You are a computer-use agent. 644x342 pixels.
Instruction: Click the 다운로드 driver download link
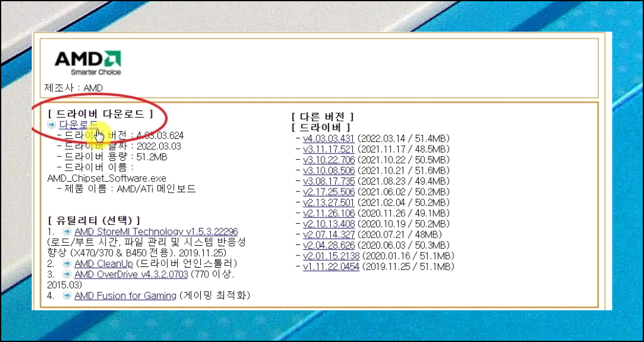tap(79, 124)
